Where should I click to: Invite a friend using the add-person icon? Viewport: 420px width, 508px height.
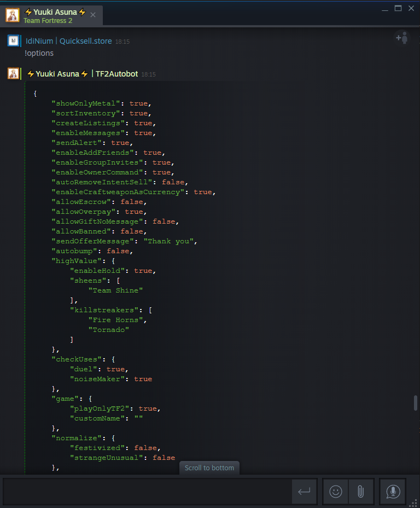coord(402,38)
